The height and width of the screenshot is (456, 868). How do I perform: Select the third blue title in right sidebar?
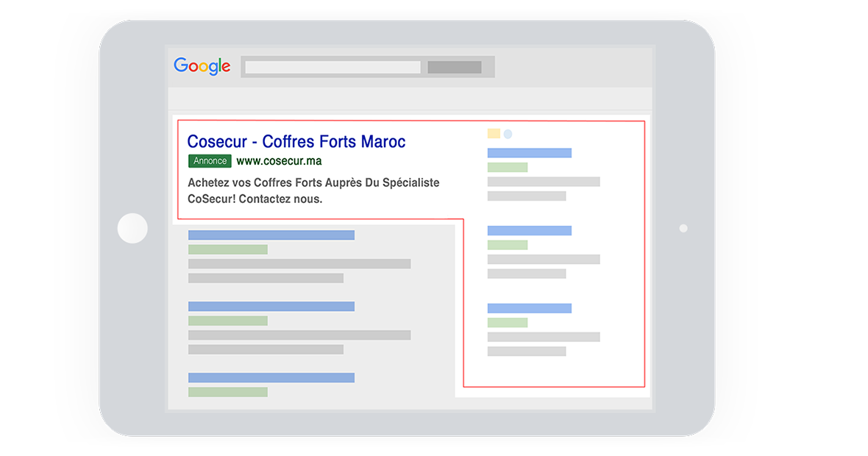pos(530,308)
